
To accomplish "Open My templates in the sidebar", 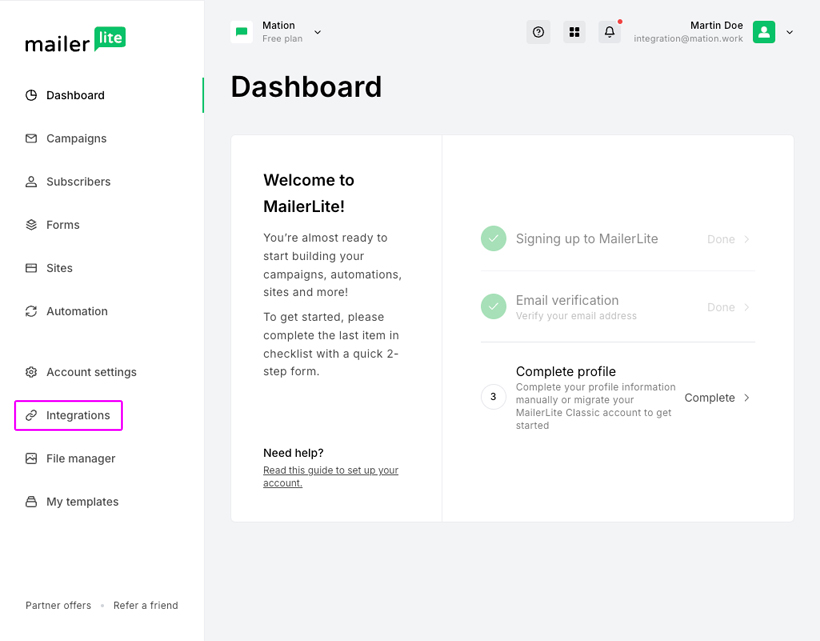I will click(x=82, y=501).
